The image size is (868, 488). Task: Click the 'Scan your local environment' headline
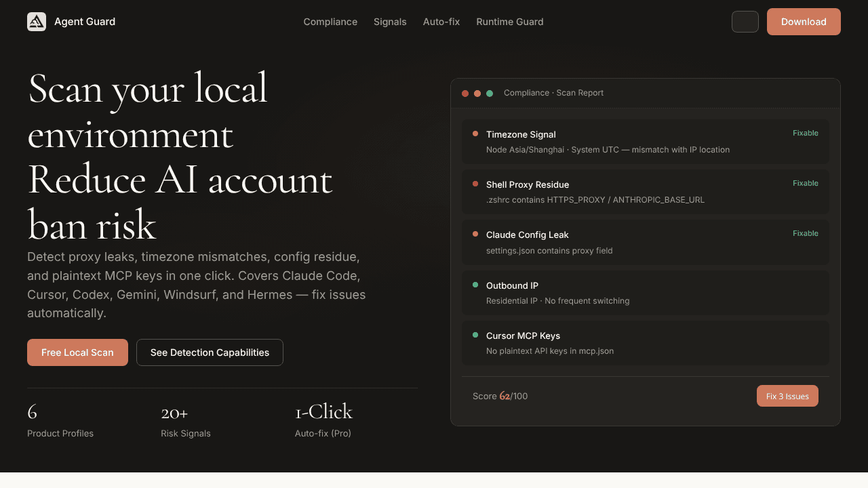coord(180,157)
